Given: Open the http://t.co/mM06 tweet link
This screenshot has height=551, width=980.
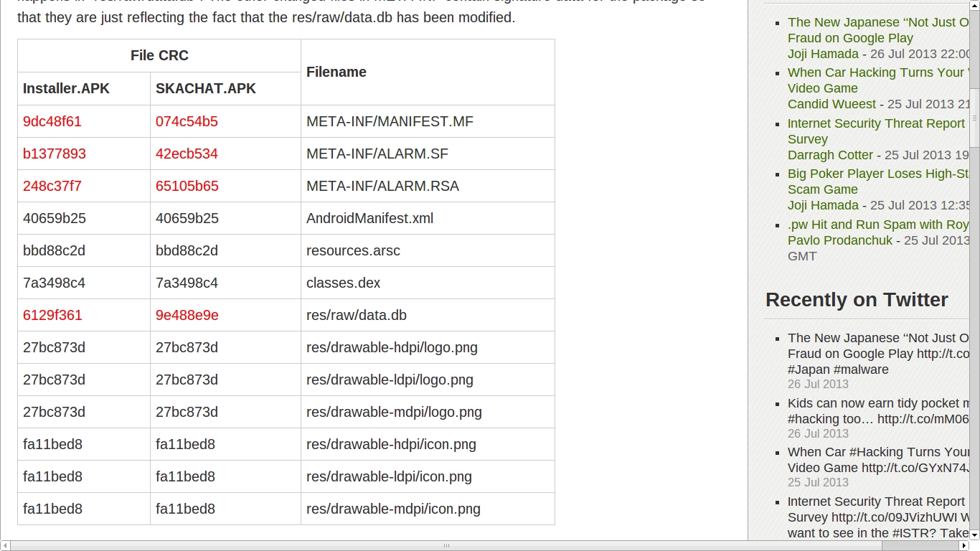Looking at the screenshot, I should click(923, 419).
